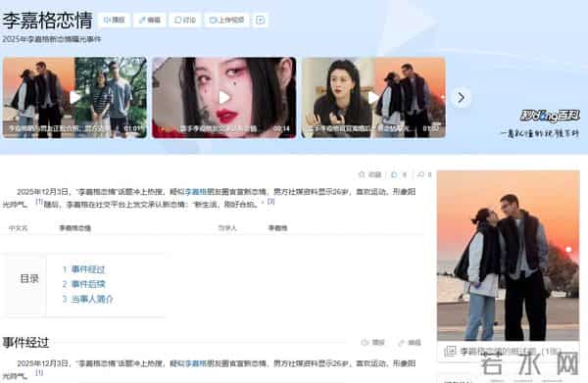Click the share icon next to like count
Image resolution: width=588 pixels, height=383 pixels.
[420, 174]
